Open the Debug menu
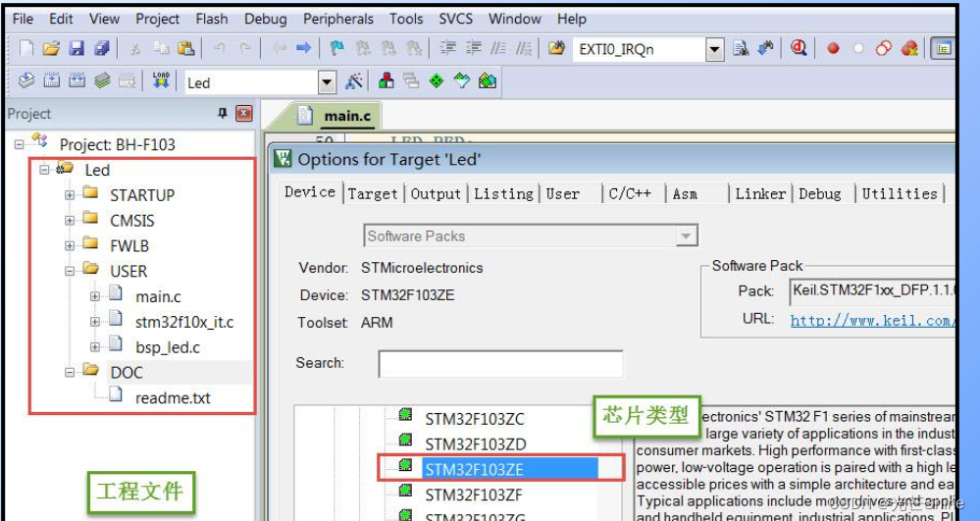This screenshot has height=521, width=980. [x=266, y=19]
